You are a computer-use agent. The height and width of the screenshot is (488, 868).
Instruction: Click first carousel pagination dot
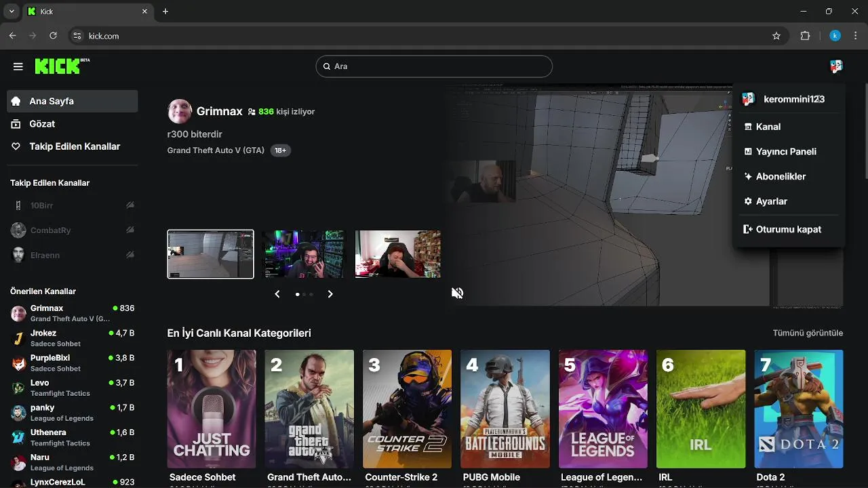(297, 294)
